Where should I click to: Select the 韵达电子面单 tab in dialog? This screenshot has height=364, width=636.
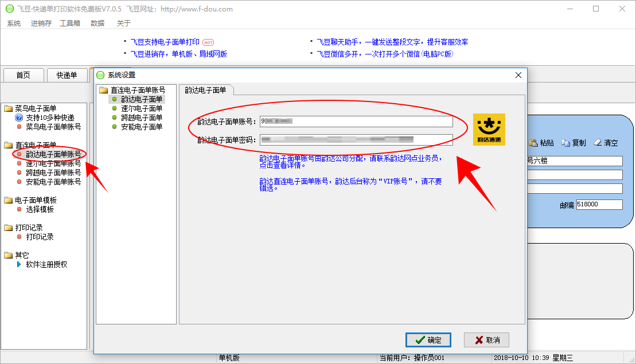click(206, 90)
